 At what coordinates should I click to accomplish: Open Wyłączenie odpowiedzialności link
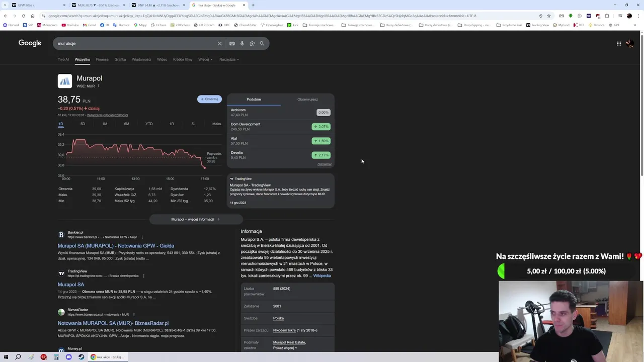(x=107, y=115)
